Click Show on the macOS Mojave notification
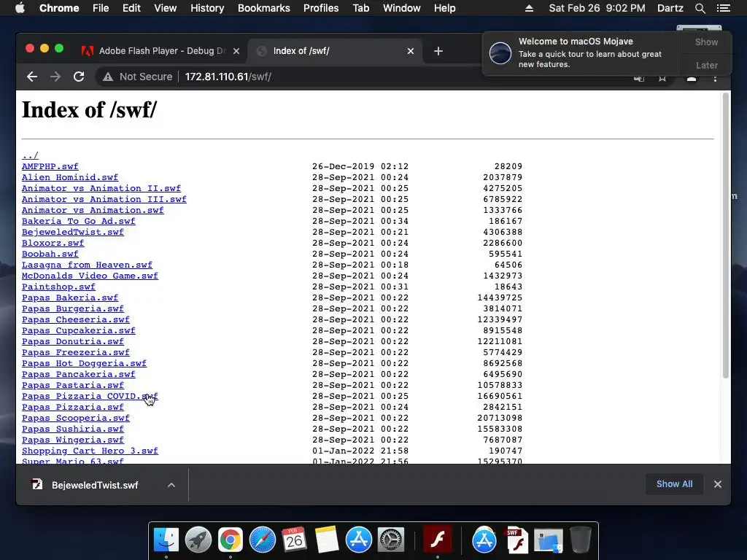Screen dimensions: 747x560 706,42
